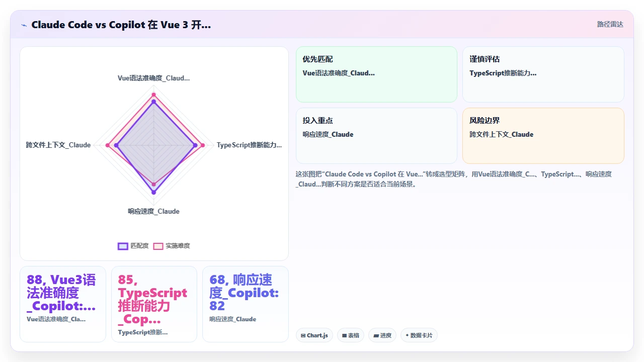Open the 风险边界 card
The height and width of the screenshot is (362, 644).
point(543,136)
